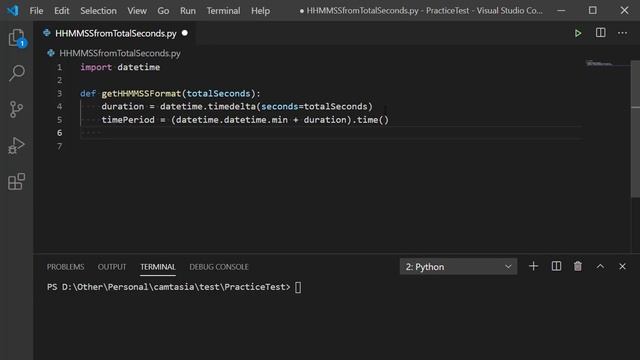Screen dimensions: 640x360
Task: Maximize terminal panel with chevron up
Action: pyautogui.click(x=600, y=267)
